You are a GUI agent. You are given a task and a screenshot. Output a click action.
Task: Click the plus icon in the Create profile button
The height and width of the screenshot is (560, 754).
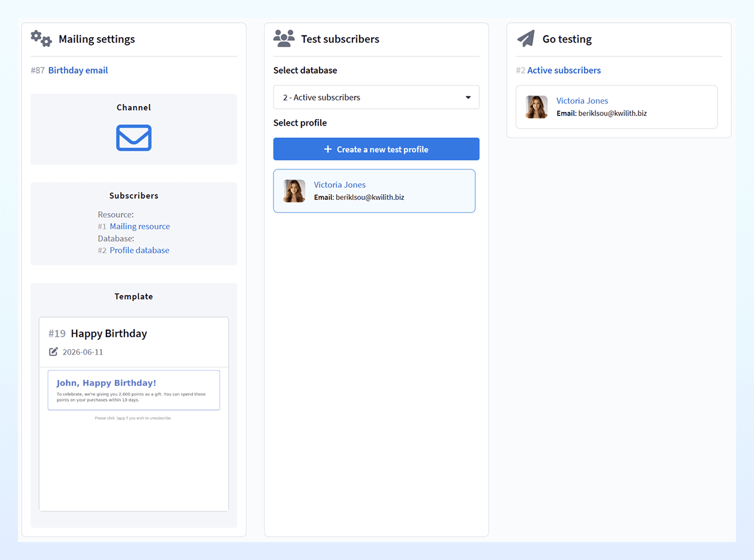click(x=328, y=149)
